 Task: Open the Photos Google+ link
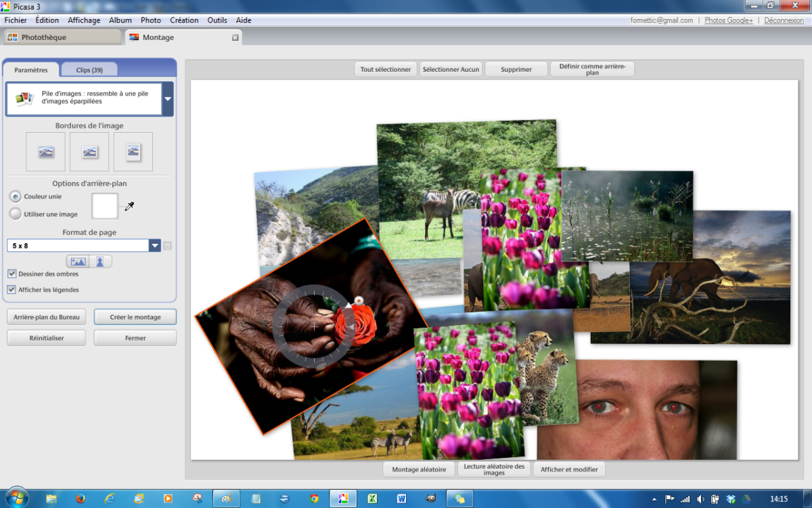tap(729, 20)
